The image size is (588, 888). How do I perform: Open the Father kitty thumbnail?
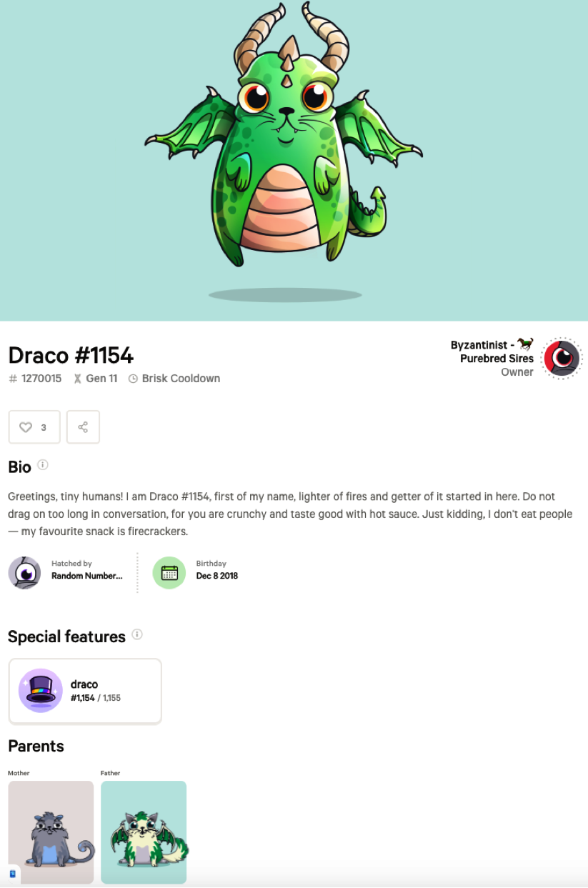pos(144,832)
